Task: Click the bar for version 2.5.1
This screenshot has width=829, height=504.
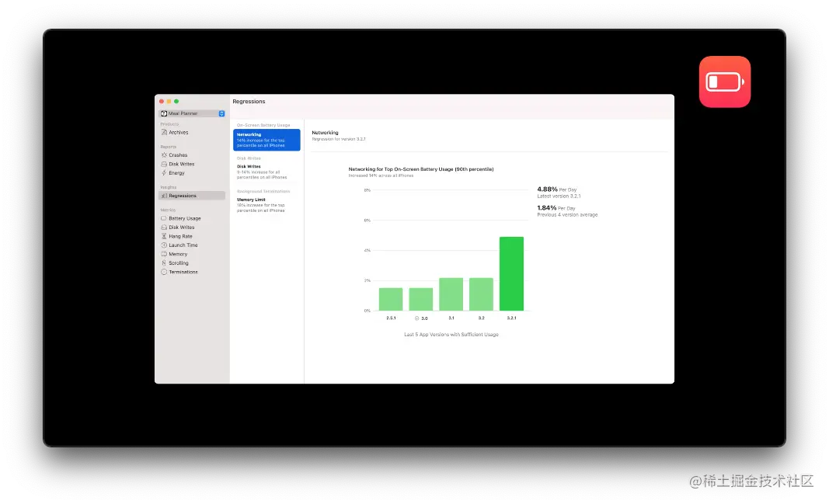Action: [x=391, y=300]
